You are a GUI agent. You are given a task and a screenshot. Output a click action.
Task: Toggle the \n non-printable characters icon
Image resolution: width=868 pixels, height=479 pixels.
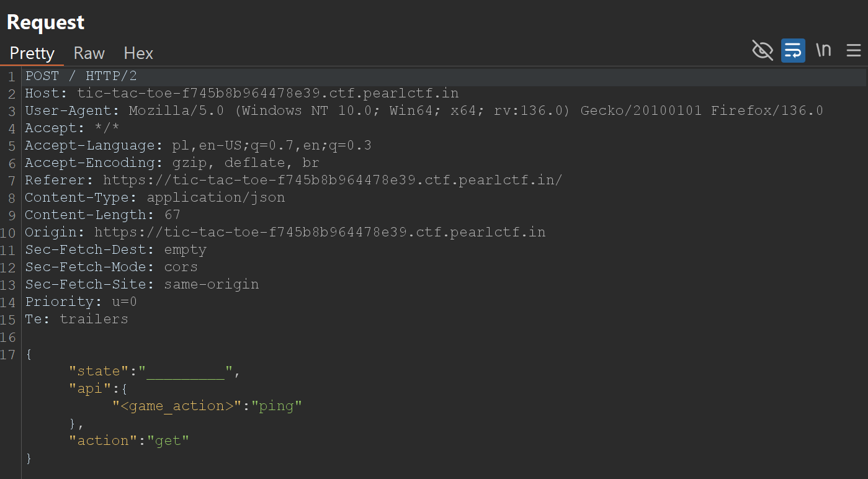tap(823, 50)
